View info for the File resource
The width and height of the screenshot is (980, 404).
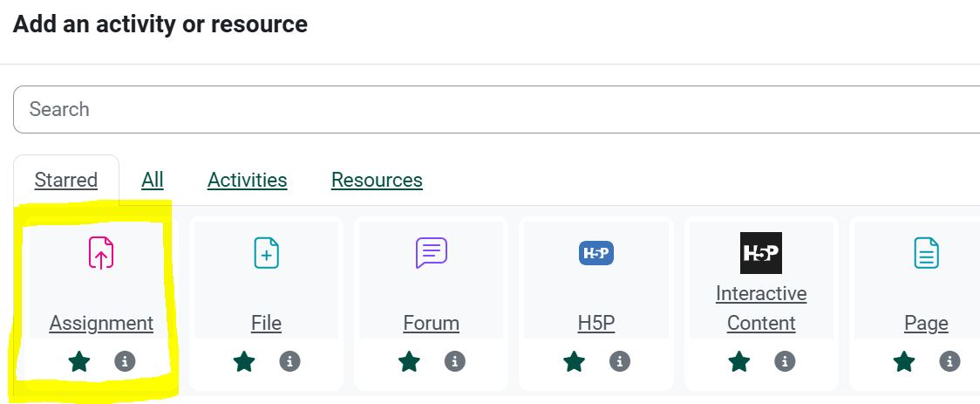(x=289, y=361)
